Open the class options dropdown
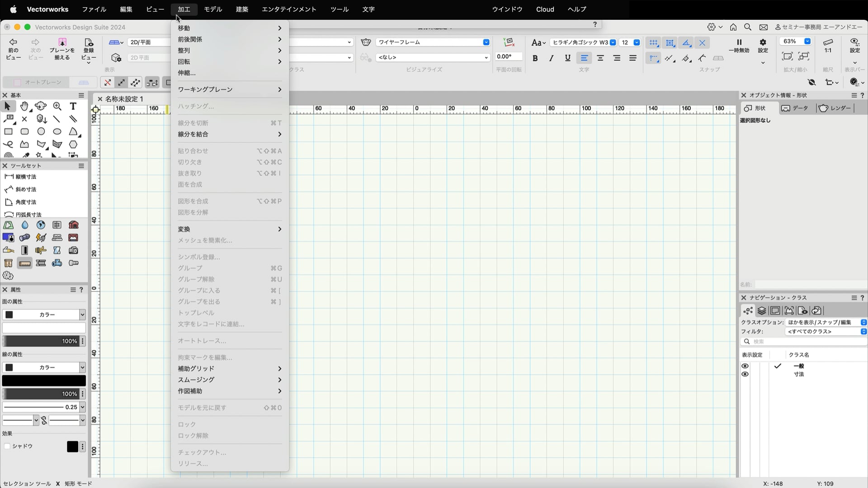 pos(826,322)
